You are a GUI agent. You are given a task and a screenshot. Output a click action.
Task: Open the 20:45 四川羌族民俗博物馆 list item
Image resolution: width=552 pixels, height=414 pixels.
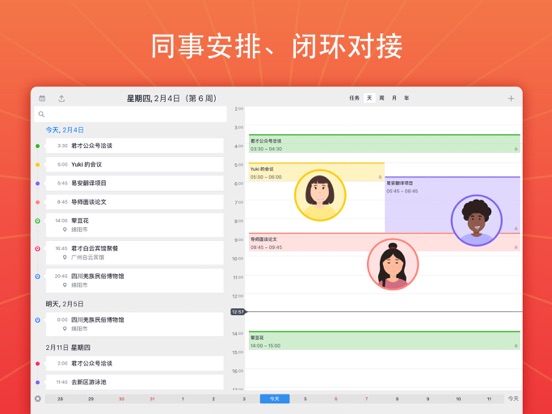[134, 281]
